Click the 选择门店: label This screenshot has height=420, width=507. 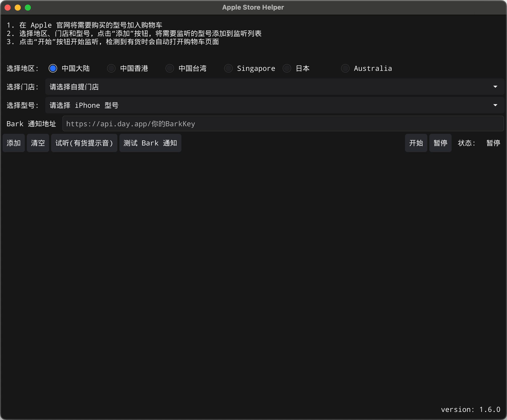[x=23, y=87]
